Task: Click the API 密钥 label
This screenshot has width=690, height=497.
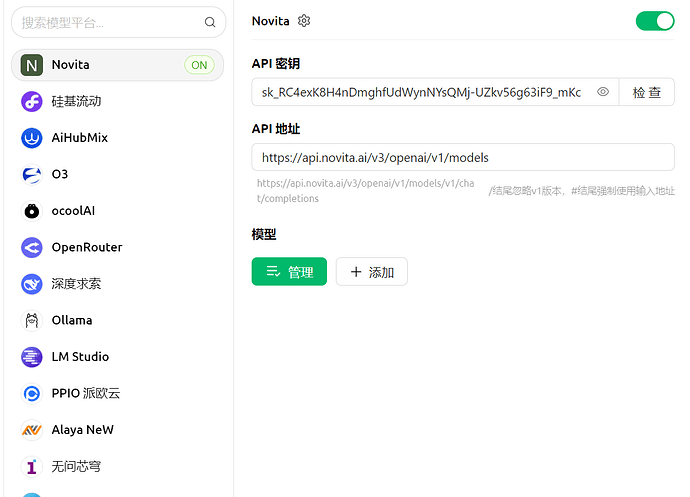Action: coord(276,64)
